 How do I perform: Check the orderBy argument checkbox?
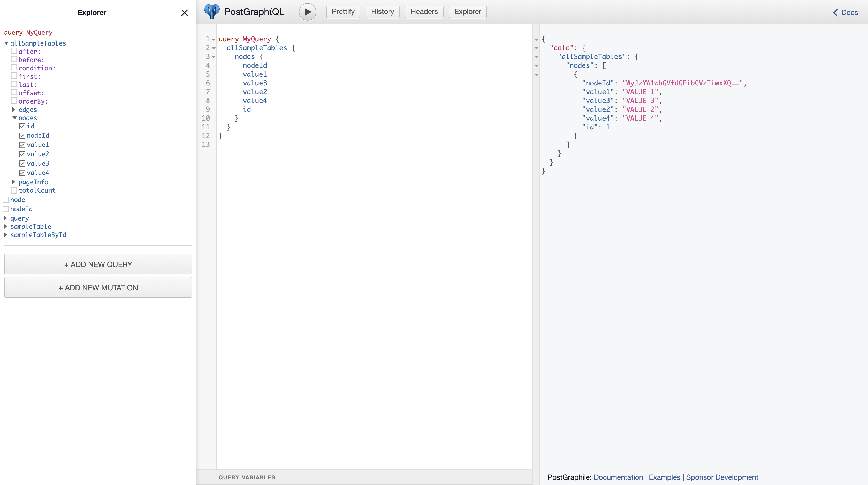pos(14,100)
